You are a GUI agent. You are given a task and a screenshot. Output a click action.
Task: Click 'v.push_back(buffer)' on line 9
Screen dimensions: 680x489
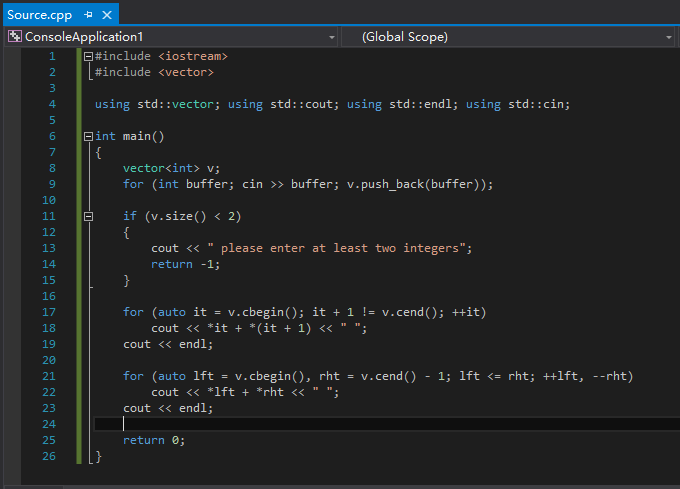point(416,184)
